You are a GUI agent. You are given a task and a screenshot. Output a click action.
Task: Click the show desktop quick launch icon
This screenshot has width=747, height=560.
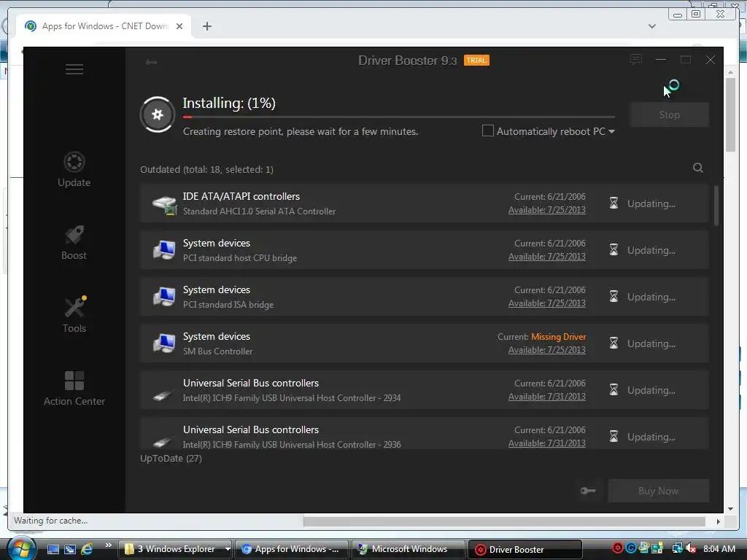tap(53, 550)
